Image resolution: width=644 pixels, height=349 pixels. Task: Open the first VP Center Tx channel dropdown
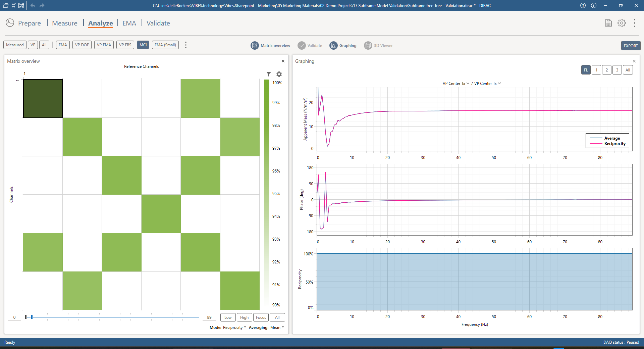pyautogui.click(x=456, y=84)
